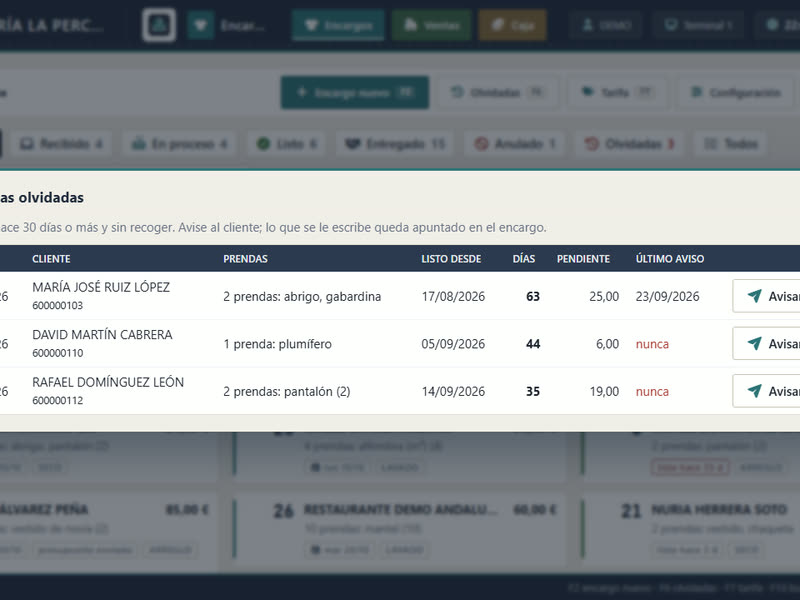Click the teal square icon beside 'Encar...'
Viewport: 800px width, 600px height.
point(201,25)
